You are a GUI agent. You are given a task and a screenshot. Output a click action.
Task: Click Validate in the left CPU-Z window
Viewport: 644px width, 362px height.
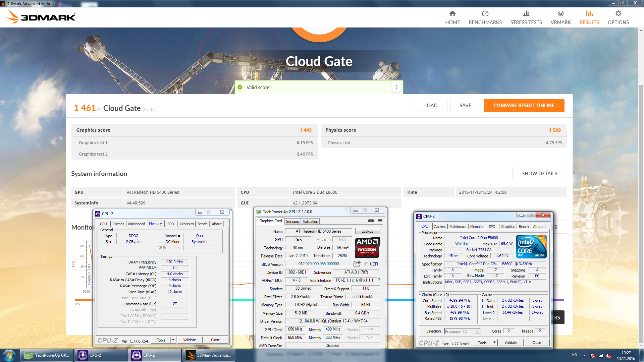[190, 340]
